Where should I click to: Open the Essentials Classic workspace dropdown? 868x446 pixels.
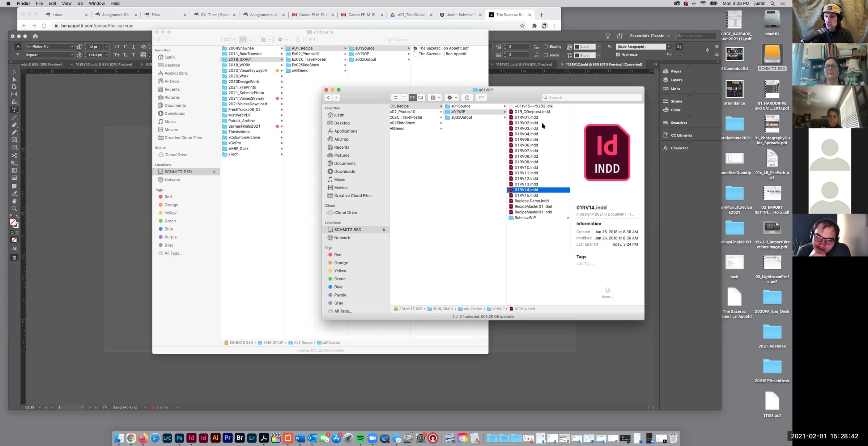(650, 36)
